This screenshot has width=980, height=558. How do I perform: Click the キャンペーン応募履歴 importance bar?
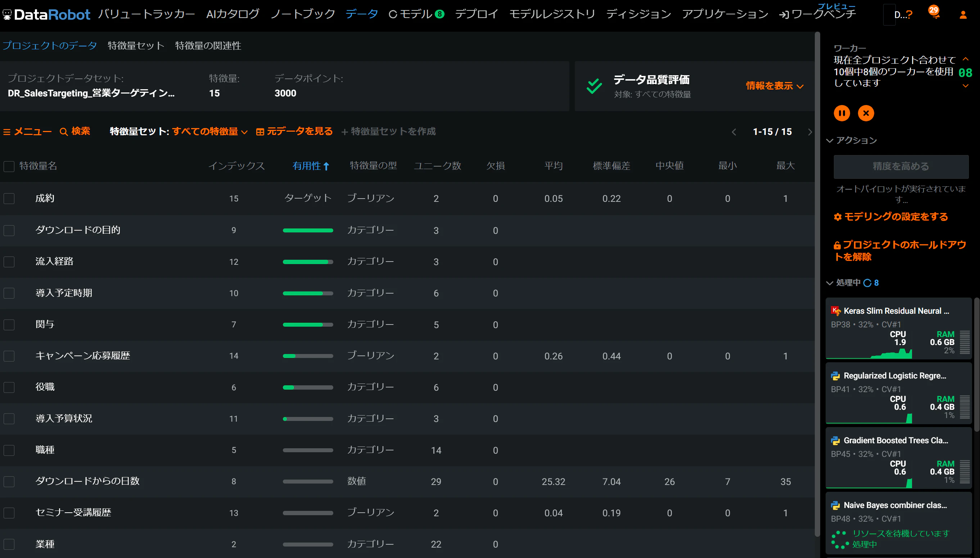coord(308,356)
